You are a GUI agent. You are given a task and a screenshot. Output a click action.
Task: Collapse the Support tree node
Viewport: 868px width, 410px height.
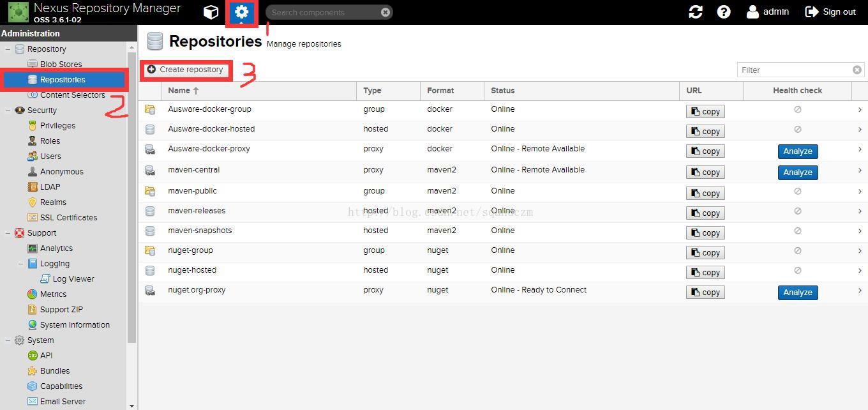click(x=8, y=233)
